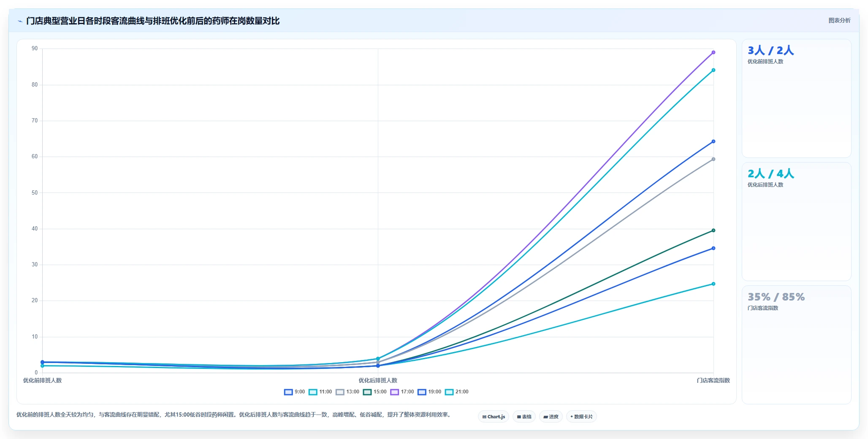Click the chart icon beside the title
This screenshot has height=439, width=868.
tap(20, 21)
